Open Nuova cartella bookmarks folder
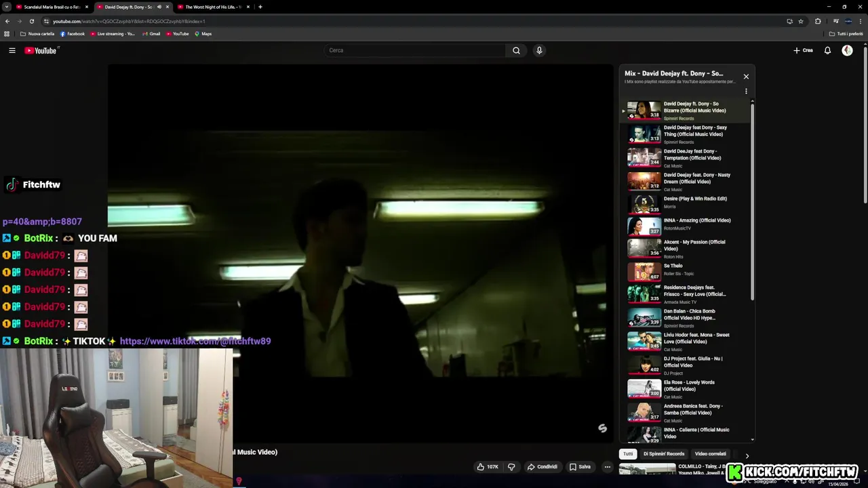This screenshot has width=868, height=488. [37, 34]
